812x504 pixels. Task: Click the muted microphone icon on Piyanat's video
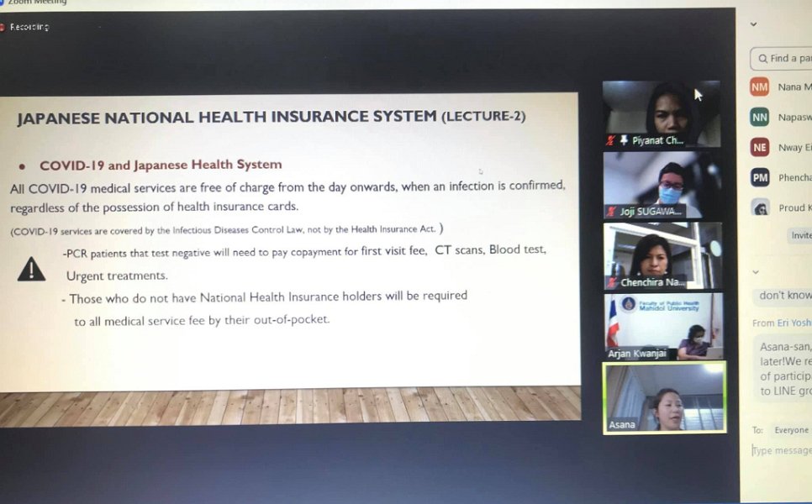coord(611,140)
